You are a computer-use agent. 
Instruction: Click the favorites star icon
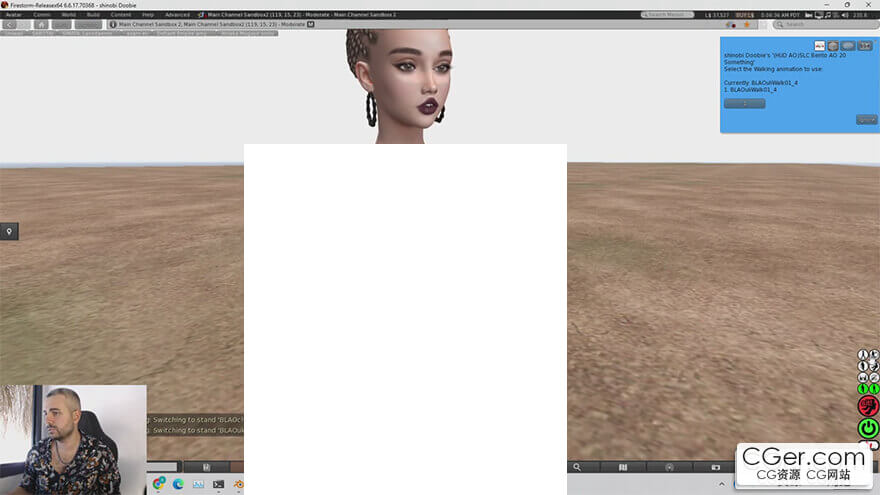coord(745,24)
